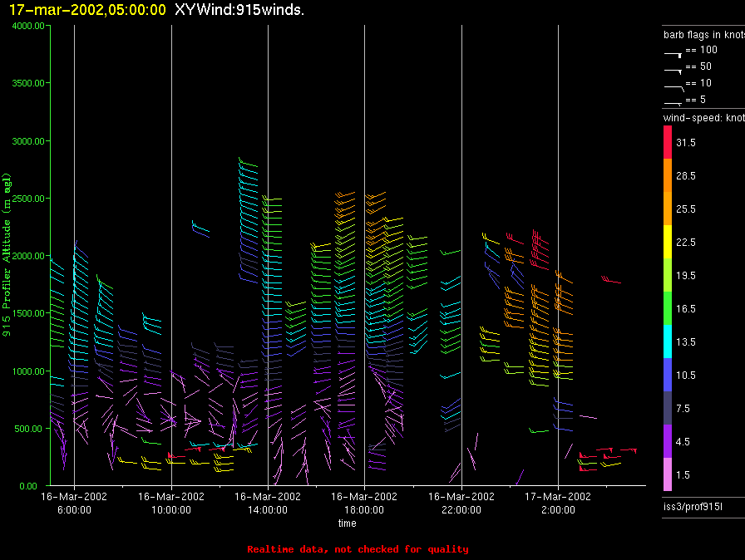Click the 3500.00 altitude tick label

point(28,83)
